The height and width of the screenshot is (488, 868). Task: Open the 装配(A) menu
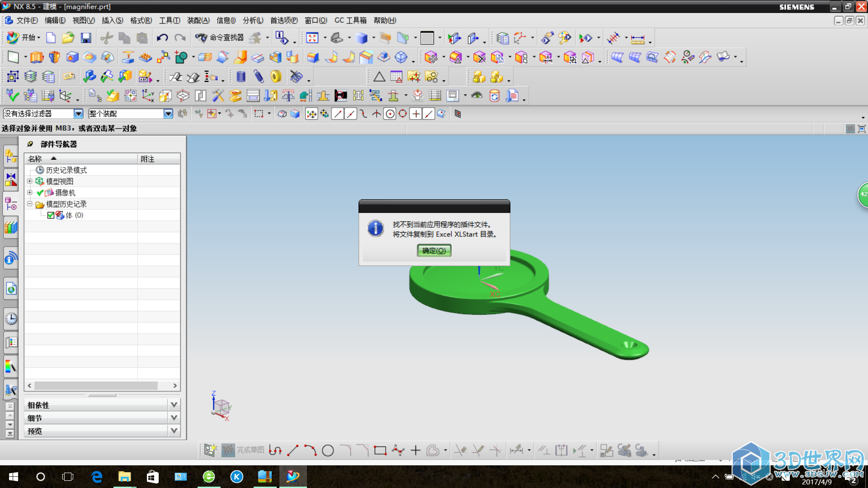click(198, 20)
